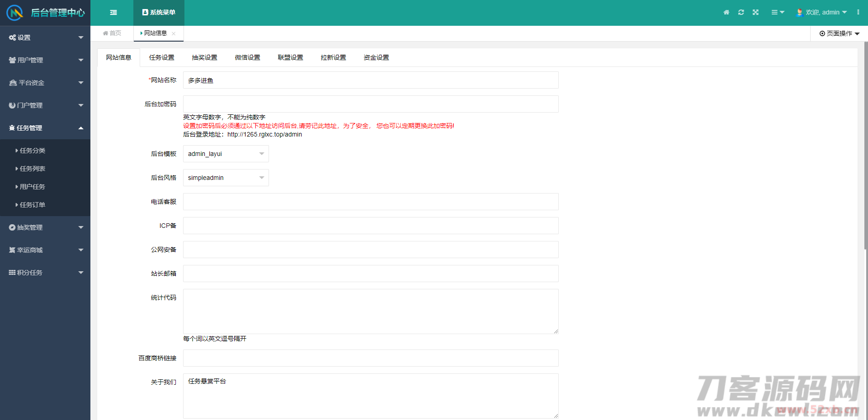
Task: Open the 后台风格 simpleadmin dropdown
Action: [226, 178]
